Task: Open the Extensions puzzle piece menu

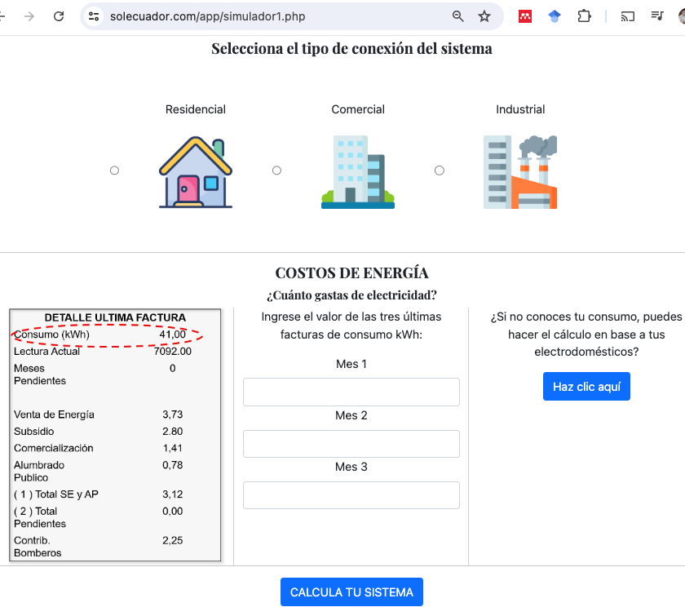Action: (x=584, y=16)
